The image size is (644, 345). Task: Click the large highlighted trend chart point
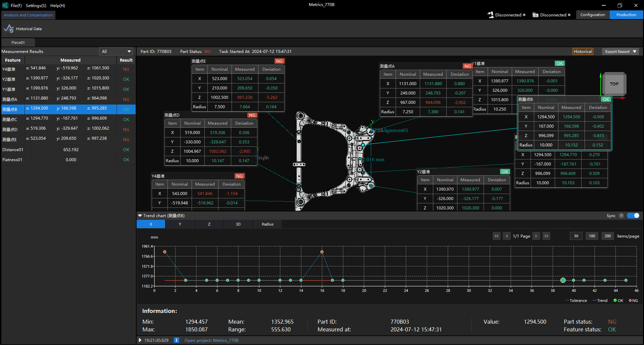(563, 280)
